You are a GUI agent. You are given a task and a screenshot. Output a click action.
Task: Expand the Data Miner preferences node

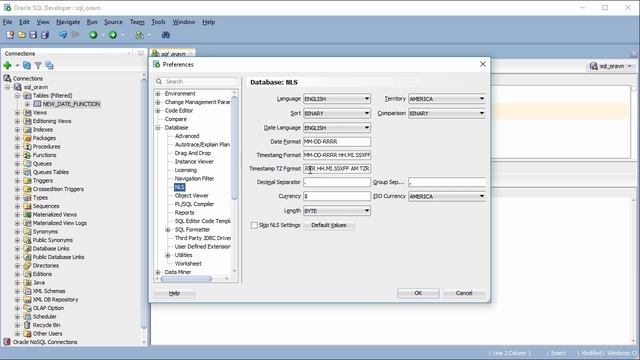pyautogui.click(x=158, y=272)
